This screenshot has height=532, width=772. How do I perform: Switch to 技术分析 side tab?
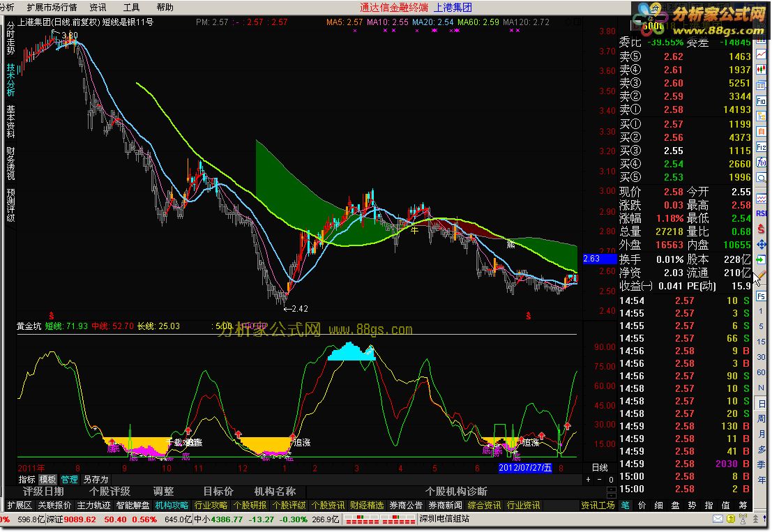[10, 79]
